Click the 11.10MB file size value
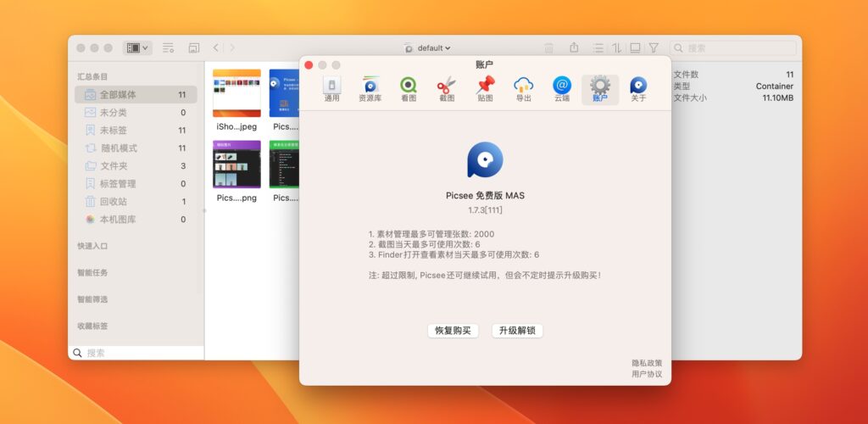 coord(778,98)
